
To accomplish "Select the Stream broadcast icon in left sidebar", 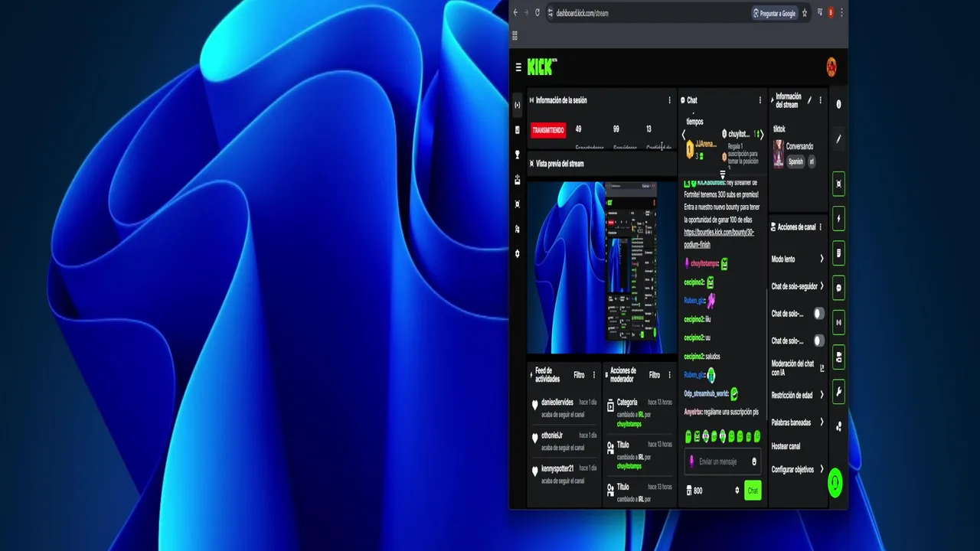I will click(518, 105).
